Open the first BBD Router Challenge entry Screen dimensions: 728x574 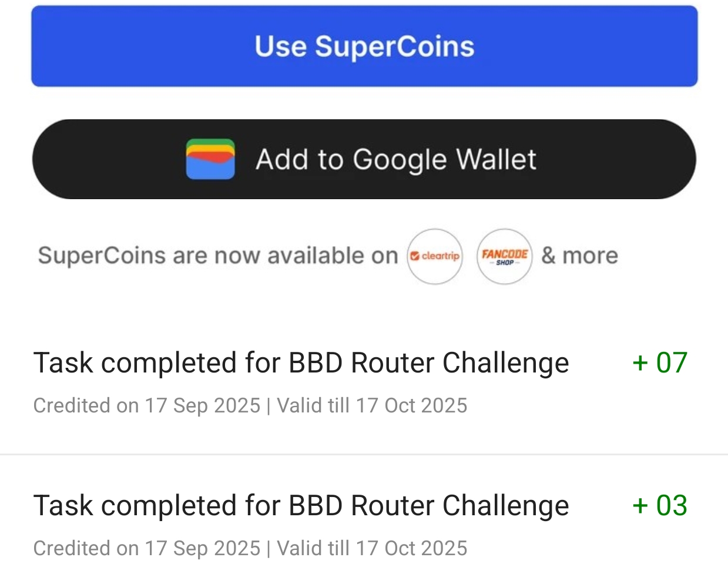(301, 362)
